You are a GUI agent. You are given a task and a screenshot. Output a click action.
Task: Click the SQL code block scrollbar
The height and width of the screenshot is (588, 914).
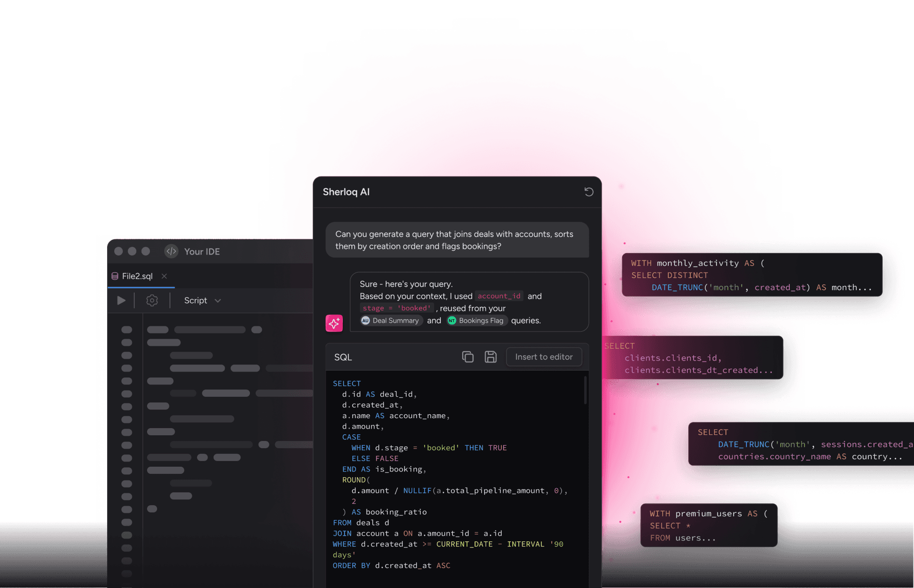click(x=585, y=391)
